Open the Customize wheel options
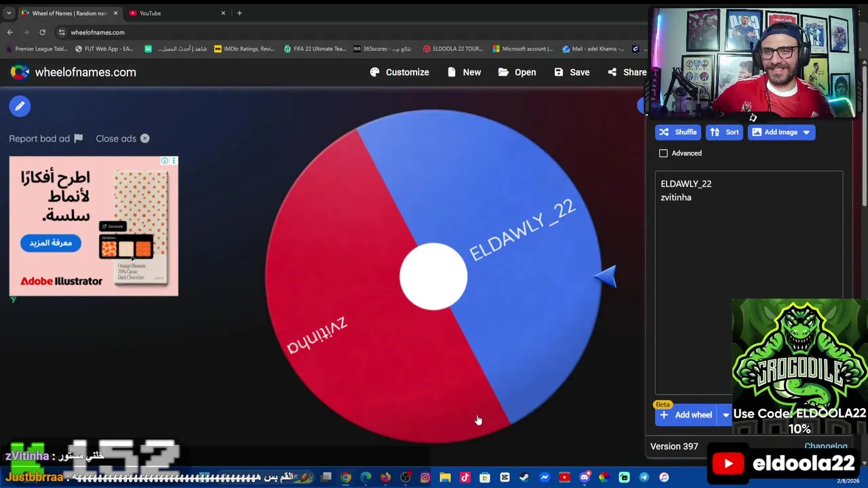 [399, 72]
